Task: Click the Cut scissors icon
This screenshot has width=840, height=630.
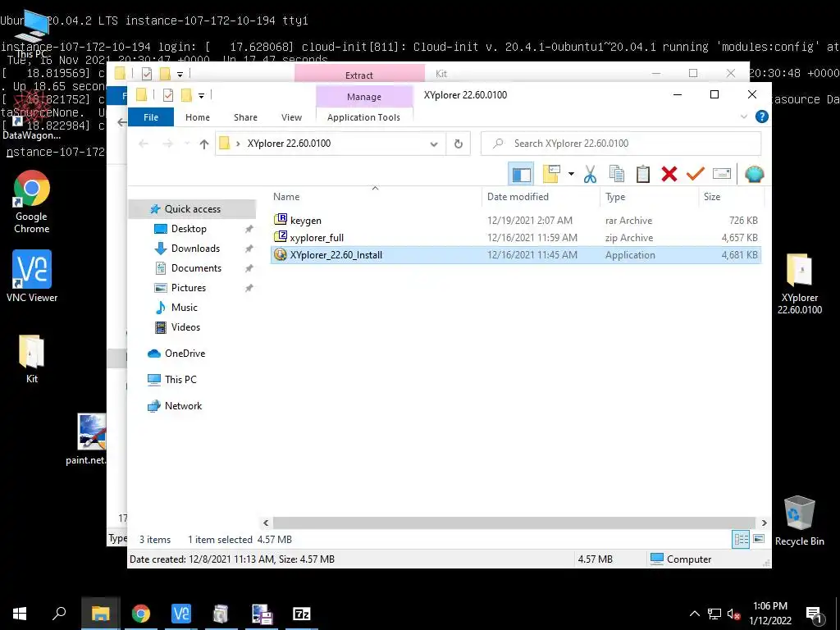Action: pyautogui.click(x=590, y=174)
